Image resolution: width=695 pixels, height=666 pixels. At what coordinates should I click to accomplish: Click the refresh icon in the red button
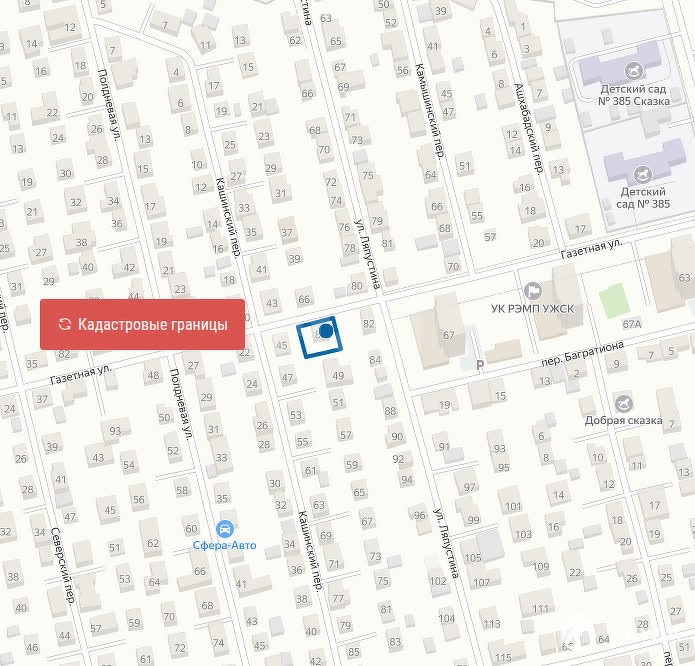pyautogui.click(x=65, y=324)
